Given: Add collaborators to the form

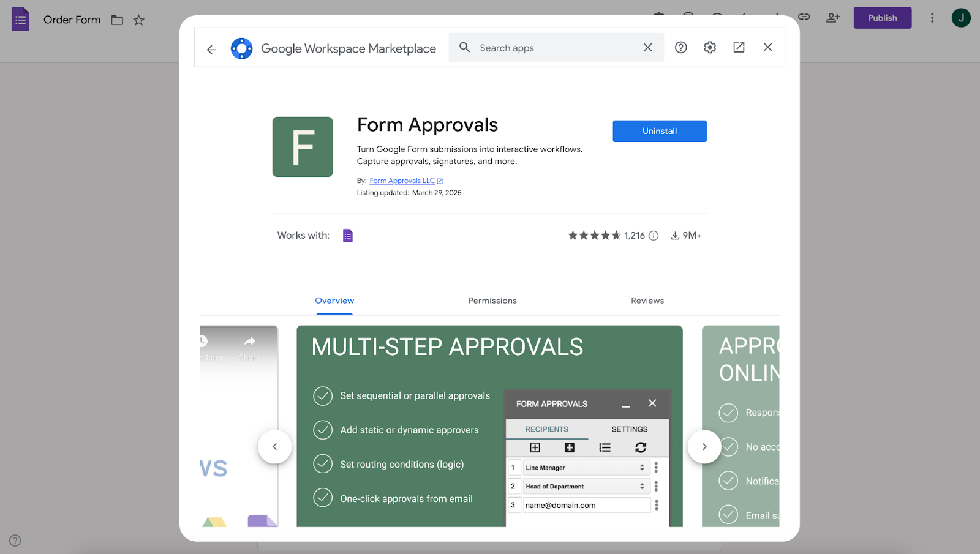Looking at the screenshot, I should [833, 18].
